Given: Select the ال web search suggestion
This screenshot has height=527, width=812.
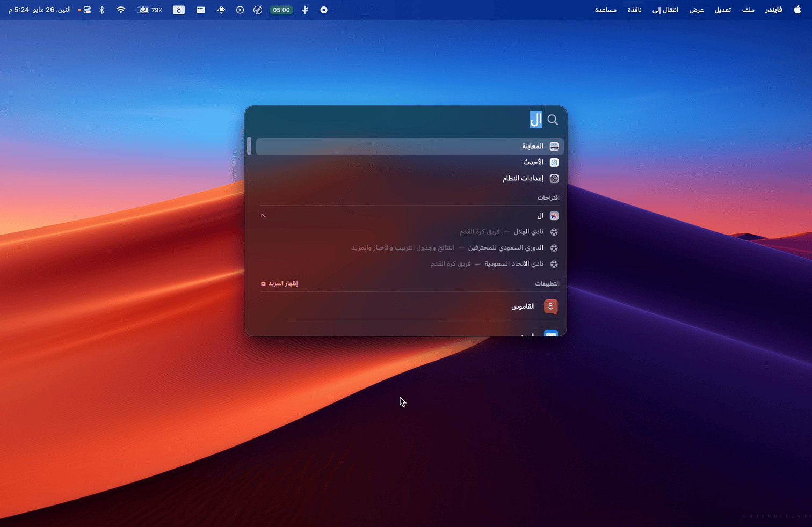Looking at the screenshot, I should [x=540, y=216].
